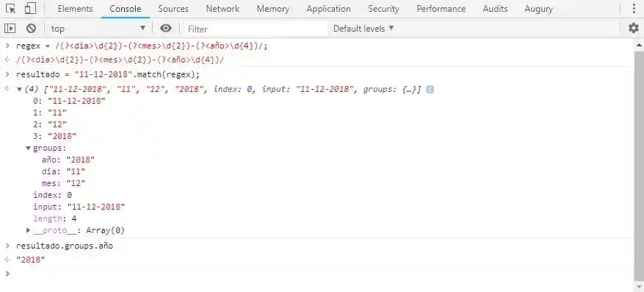The image size is (644, 292).
Task: Expand the __proto__ Array(0) entry
Action: [28, 230]
